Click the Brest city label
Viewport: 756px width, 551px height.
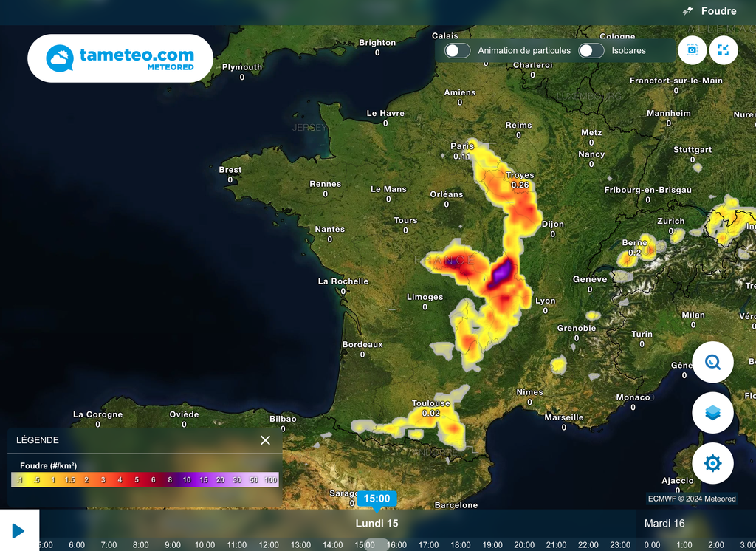tap(230, 170)
